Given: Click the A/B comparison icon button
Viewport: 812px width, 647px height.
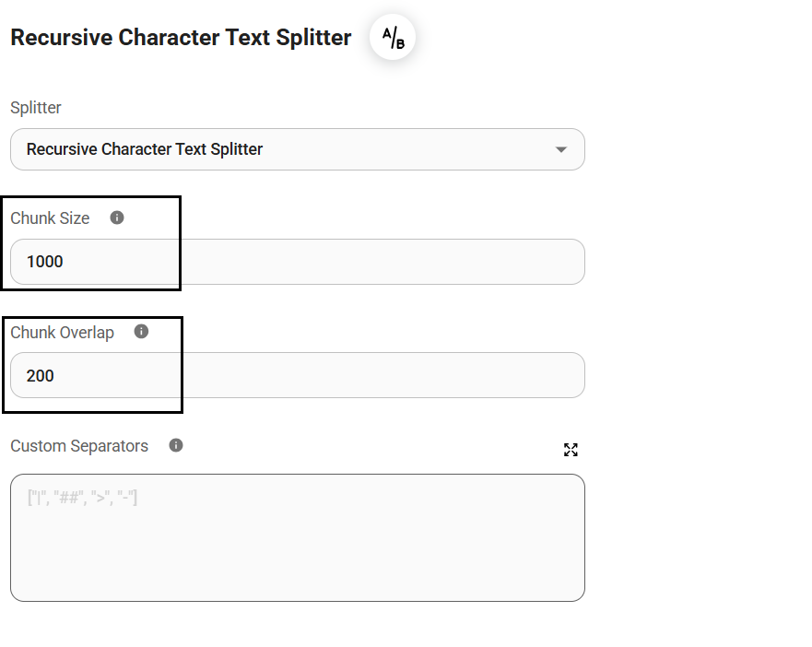Looking at the screenshot, I should point(394,39).
